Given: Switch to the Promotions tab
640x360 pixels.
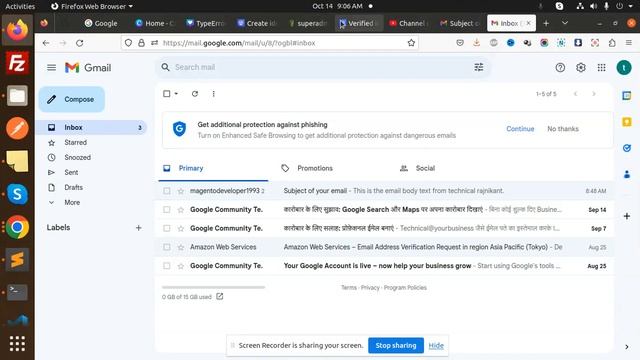Looking at the screenshot, I should pyautogui.click(x=315, y=168).
